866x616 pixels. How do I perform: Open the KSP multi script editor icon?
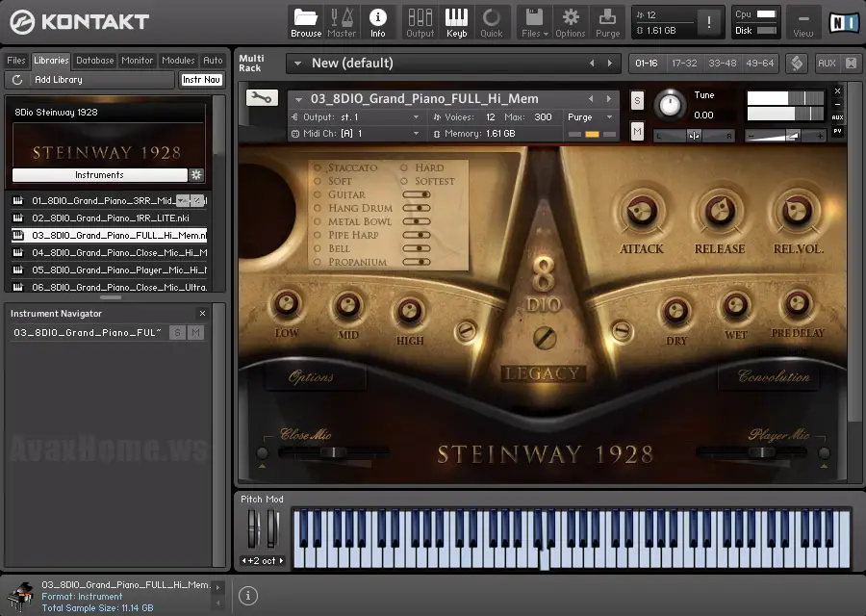797,63
